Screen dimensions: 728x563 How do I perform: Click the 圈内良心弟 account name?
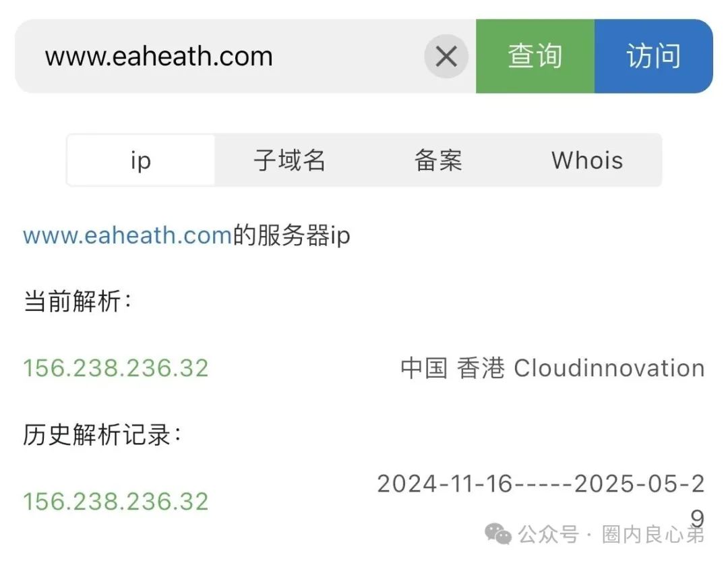[653, 534]
